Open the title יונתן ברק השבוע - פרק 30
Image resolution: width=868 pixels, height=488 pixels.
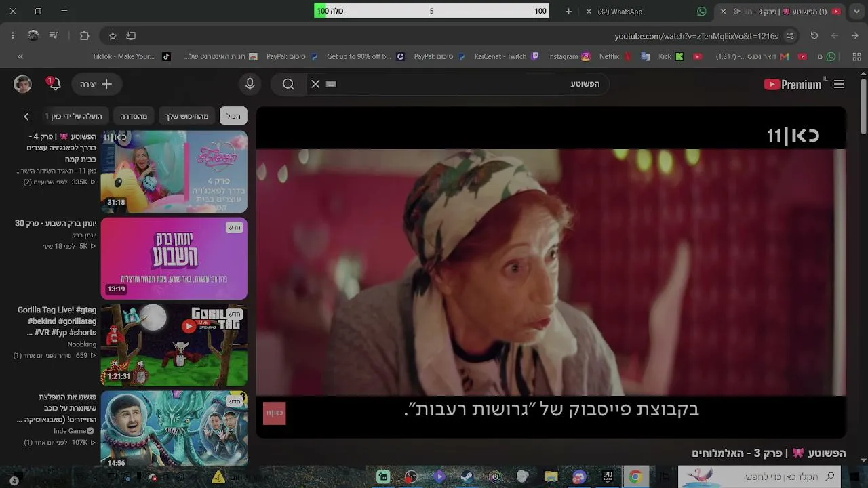[56, 223]
